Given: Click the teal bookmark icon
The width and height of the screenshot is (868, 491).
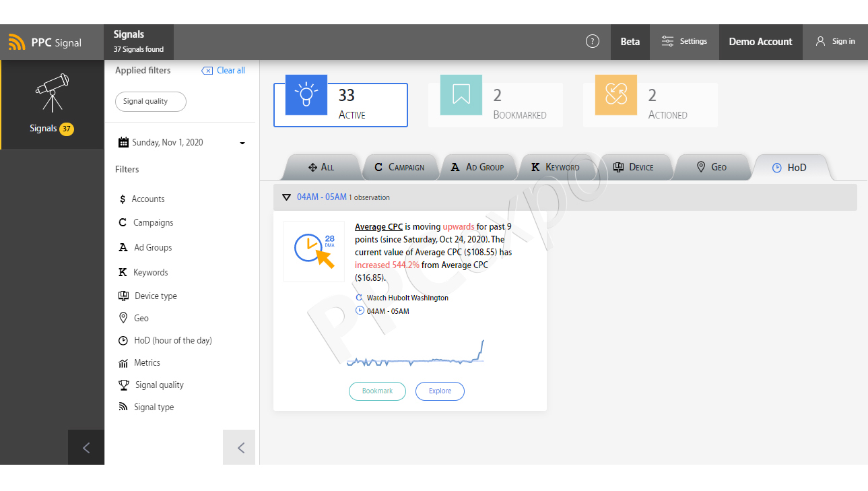Looking at the screenshot, I should [x=461, y=95].
